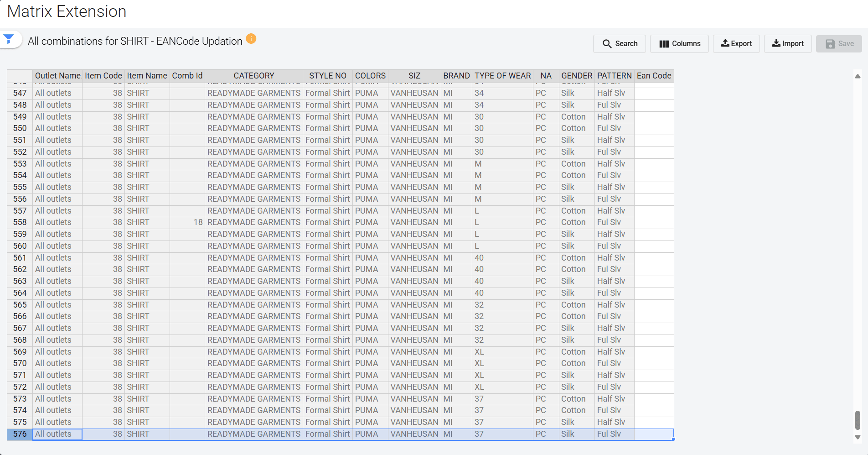Select row number 558
Viewport: 868px width, 455px height.
point(20,222)
